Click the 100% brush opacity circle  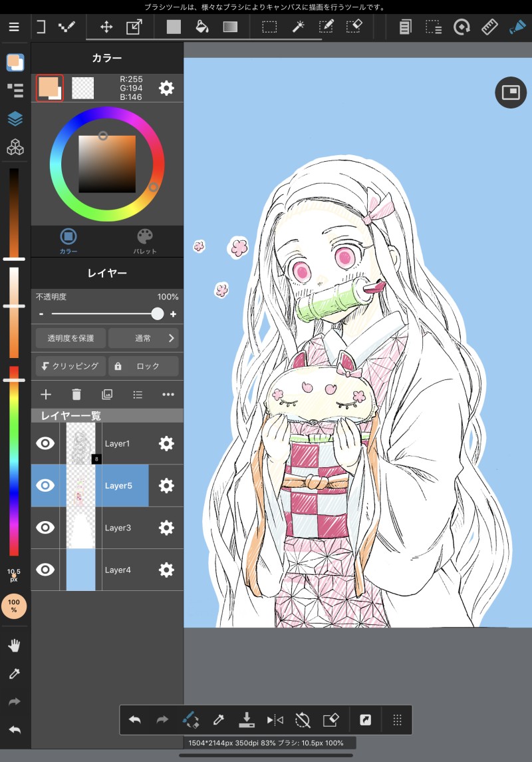(14, 606)
